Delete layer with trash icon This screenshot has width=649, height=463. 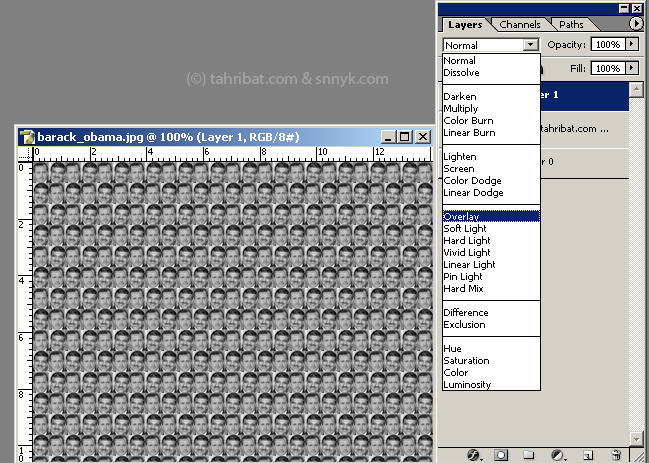click(x=616, y=455)
